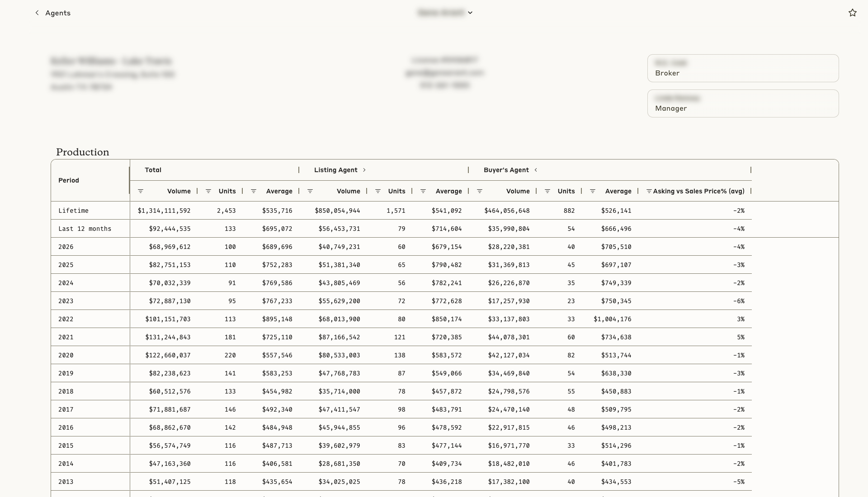Image resolution: width=868 pixels, height=497 pixels.
Task: Expand the Listing Agent column group
Action: point(364,170)
